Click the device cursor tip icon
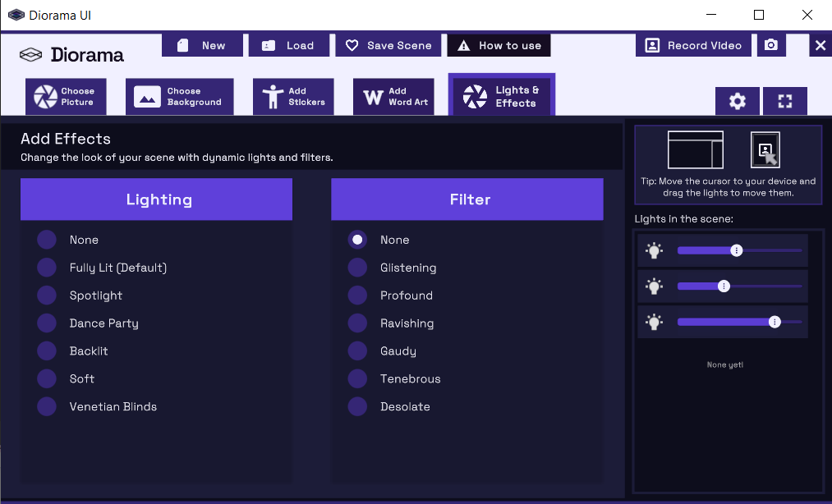Image resolution: width=832 pixels, height=504 pixels. pos(765,150)
